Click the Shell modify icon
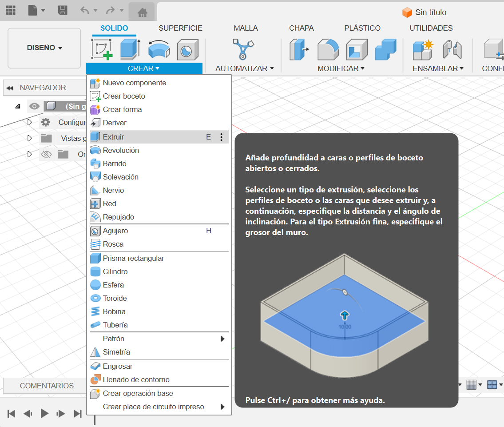 (x=357, y=49)
